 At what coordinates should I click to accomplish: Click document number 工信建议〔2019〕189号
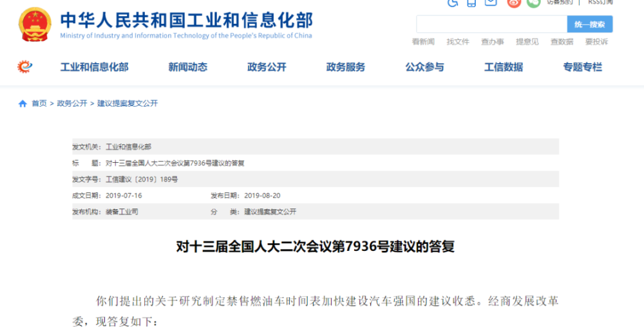pos(142,180)
